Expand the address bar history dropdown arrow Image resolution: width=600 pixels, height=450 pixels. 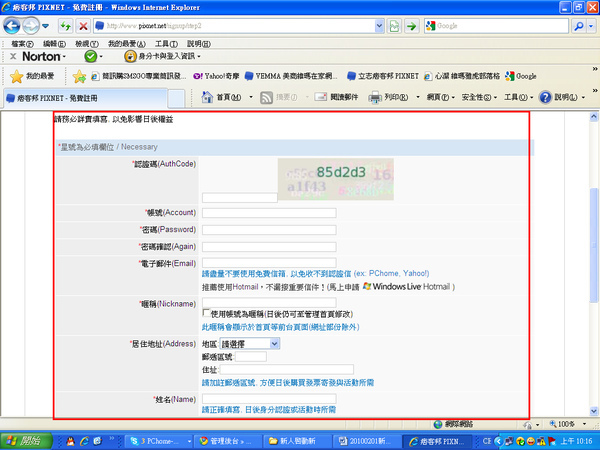[379, 26]
